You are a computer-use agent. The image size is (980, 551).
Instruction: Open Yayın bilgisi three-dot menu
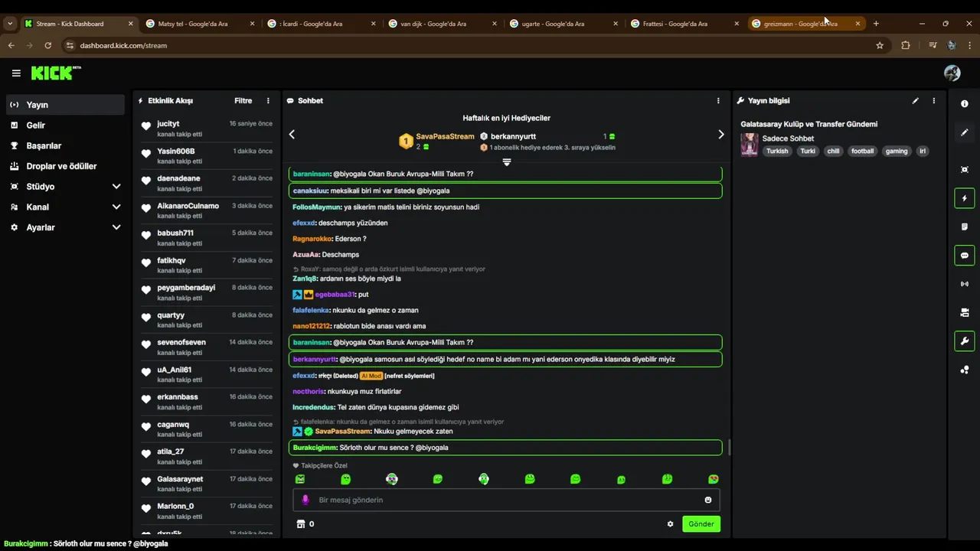(933, 100)
